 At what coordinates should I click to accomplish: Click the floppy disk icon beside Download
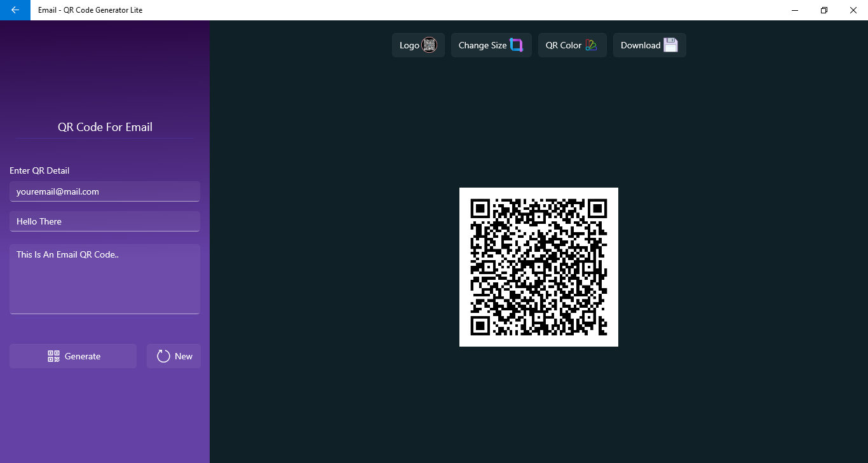point(670,45)
